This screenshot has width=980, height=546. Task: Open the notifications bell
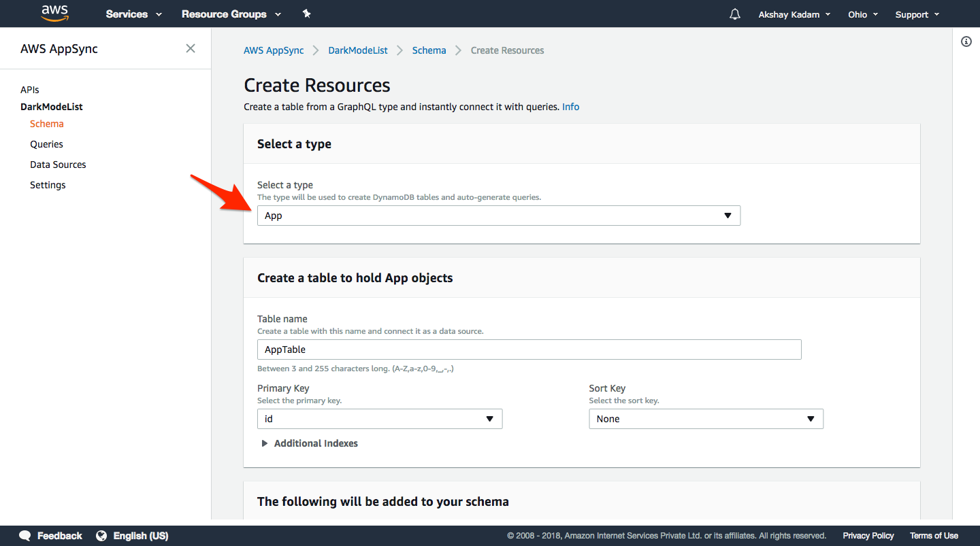click(x=734, y=14)
